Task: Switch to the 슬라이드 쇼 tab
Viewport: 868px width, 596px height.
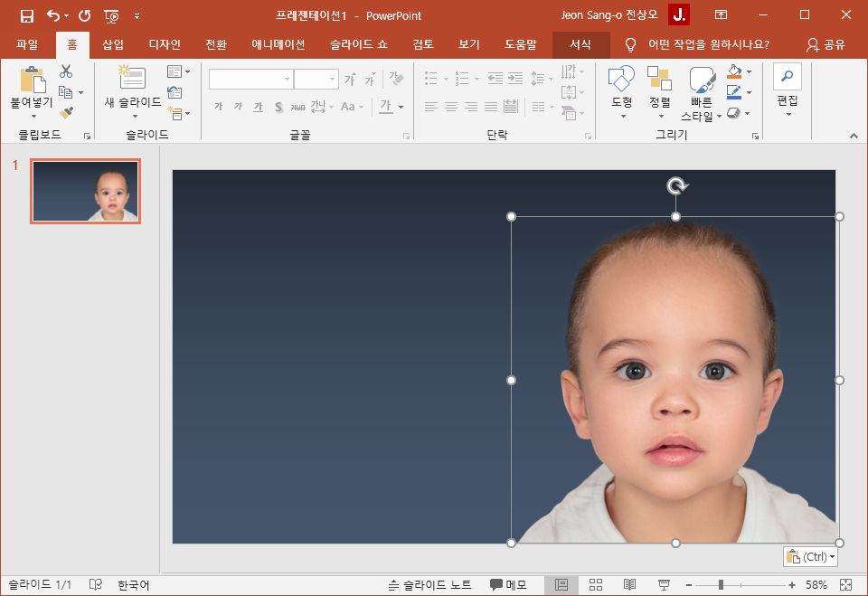Action: (358, 44)
